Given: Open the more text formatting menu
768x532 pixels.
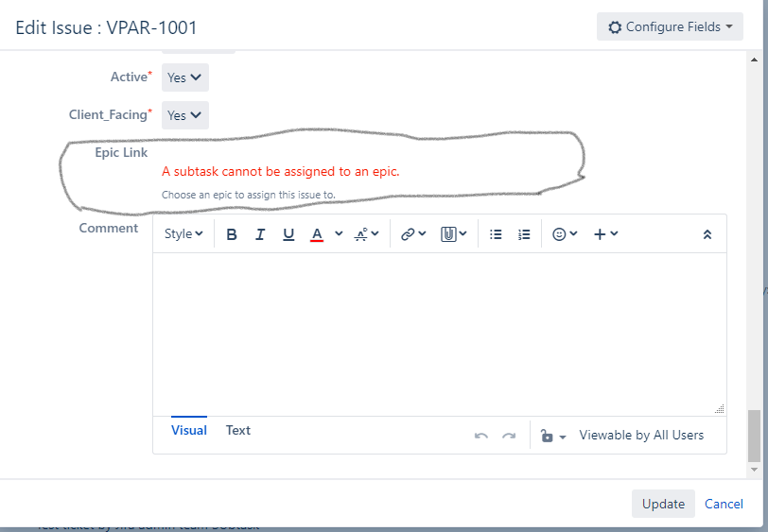Looking at the screenshot, I should (366, 234).
